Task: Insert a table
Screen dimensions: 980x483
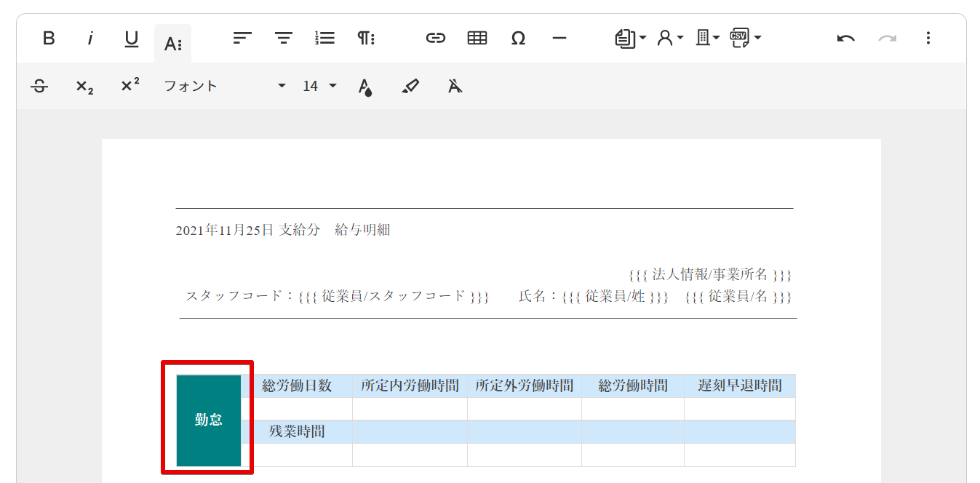Action: pos(477,39)
